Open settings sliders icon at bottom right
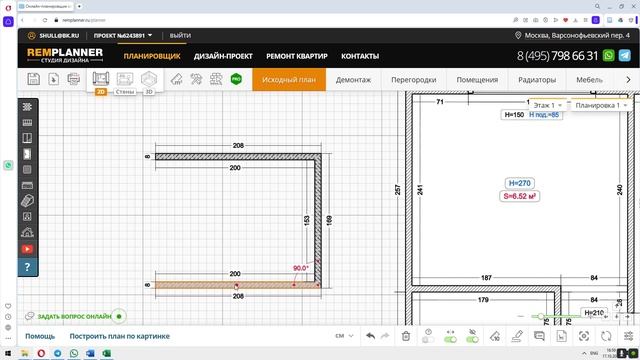Viewport: 640px width, 360px height. tap(628, 336)
